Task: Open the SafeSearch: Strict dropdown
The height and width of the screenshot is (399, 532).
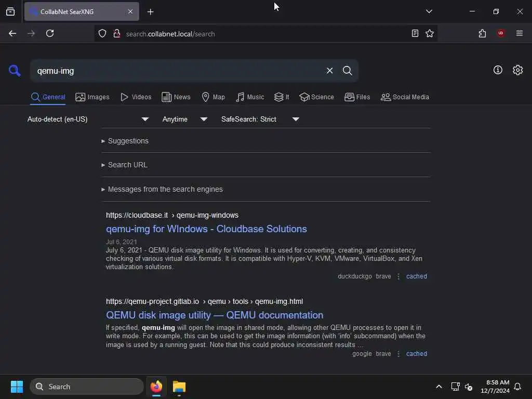Action: 260,119
